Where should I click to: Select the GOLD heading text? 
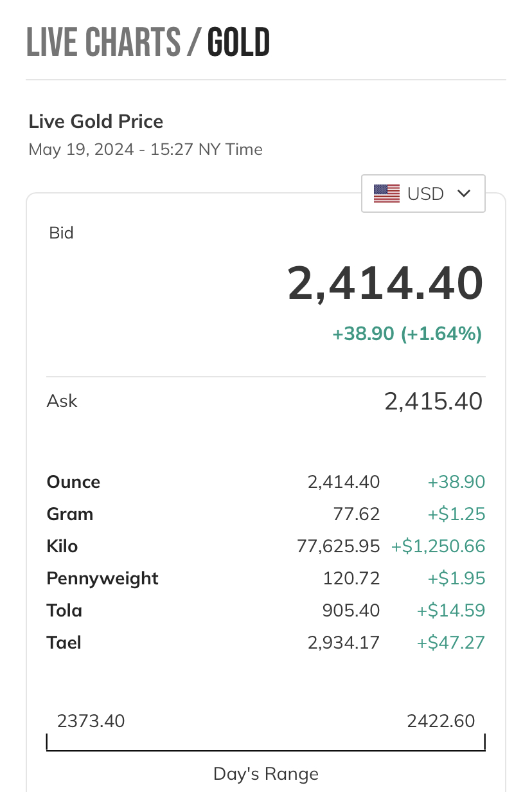[238, 43]
